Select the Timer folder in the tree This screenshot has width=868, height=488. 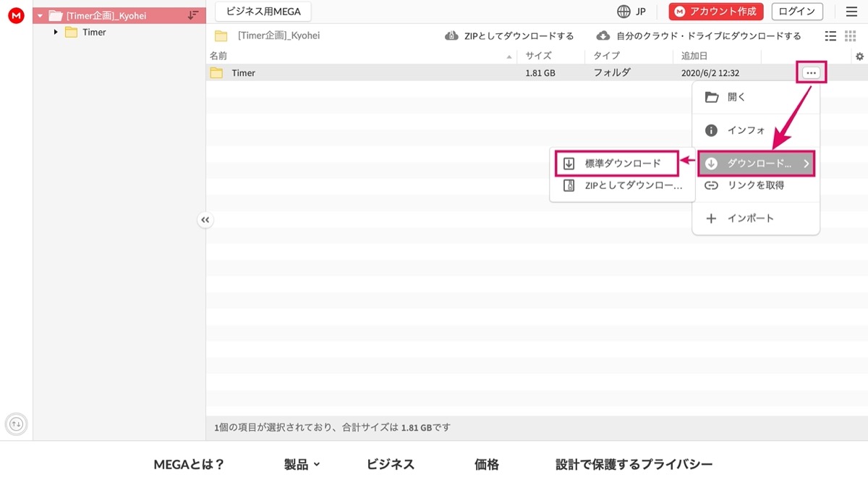coord(94,32)
